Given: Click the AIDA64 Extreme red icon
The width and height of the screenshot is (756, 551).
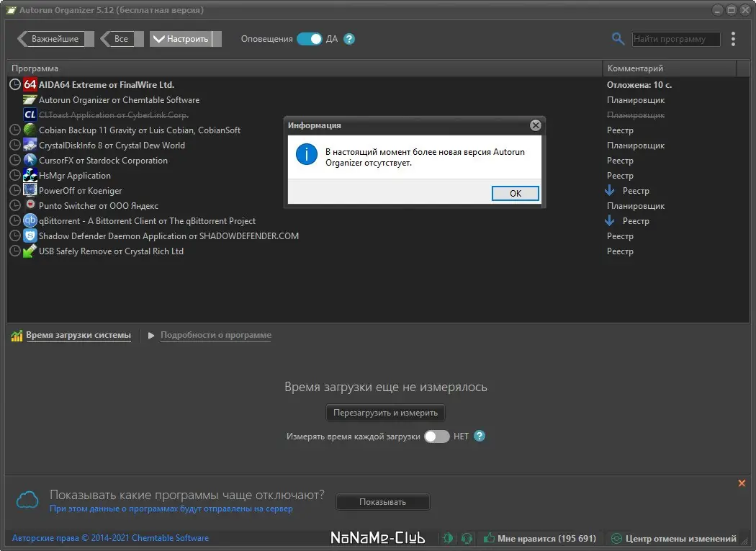Looking at the screenshot, I should [30, 84].
